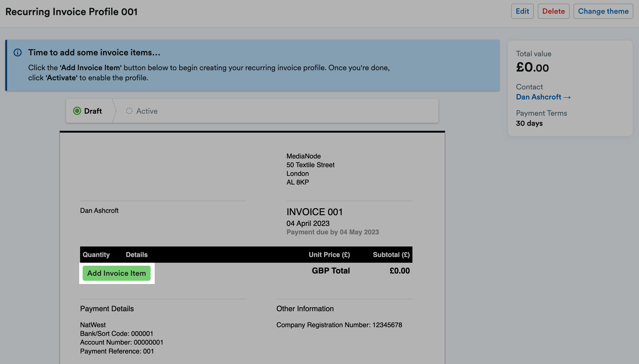The width and height of the screenshot is (639, 364).
Task: Click the Details column header
Action: (137, 254)
